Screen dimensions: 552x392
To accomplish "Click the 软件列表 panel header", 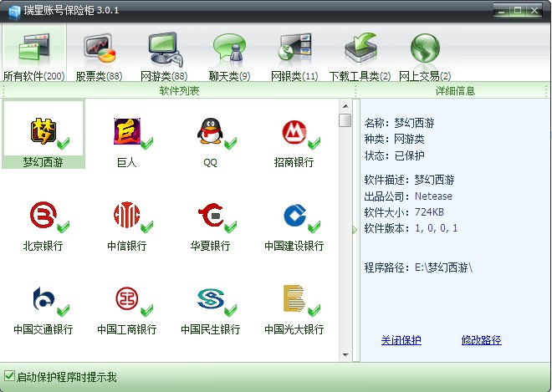I will point(179,91).
